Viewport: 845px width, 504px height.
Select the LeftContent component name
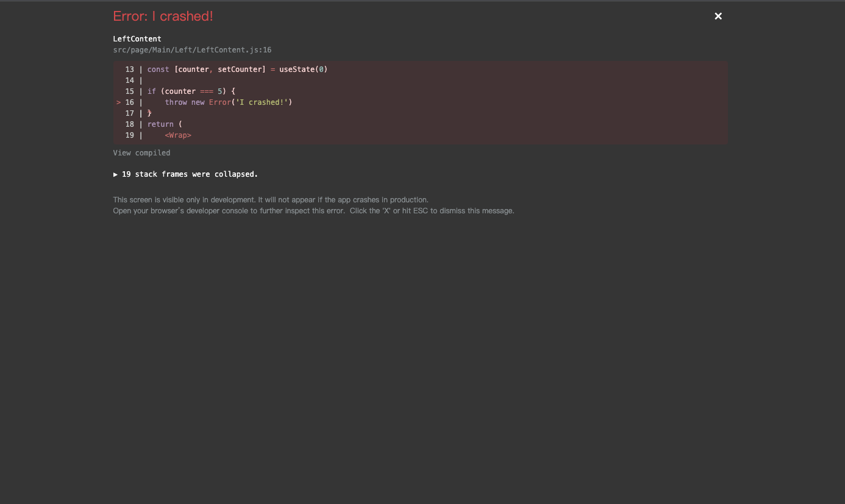[137, 38]
